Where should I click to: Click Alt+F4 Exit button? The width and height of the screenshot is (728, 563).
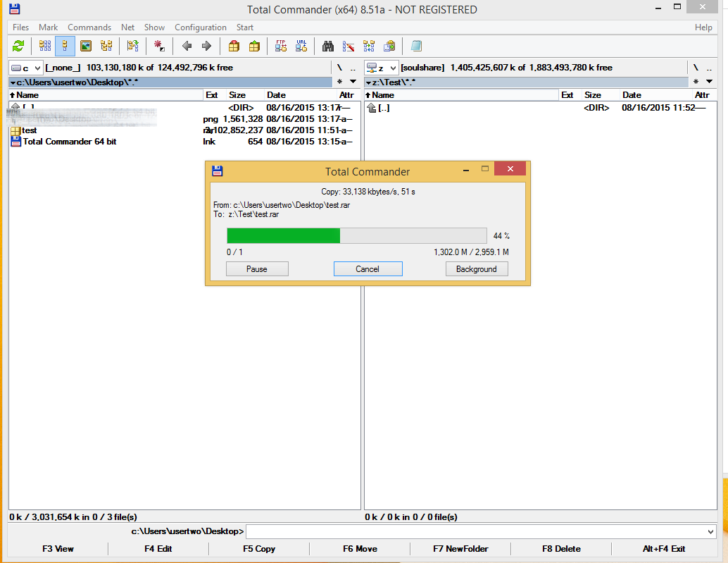pyautogui.click(x=664, y=549)
